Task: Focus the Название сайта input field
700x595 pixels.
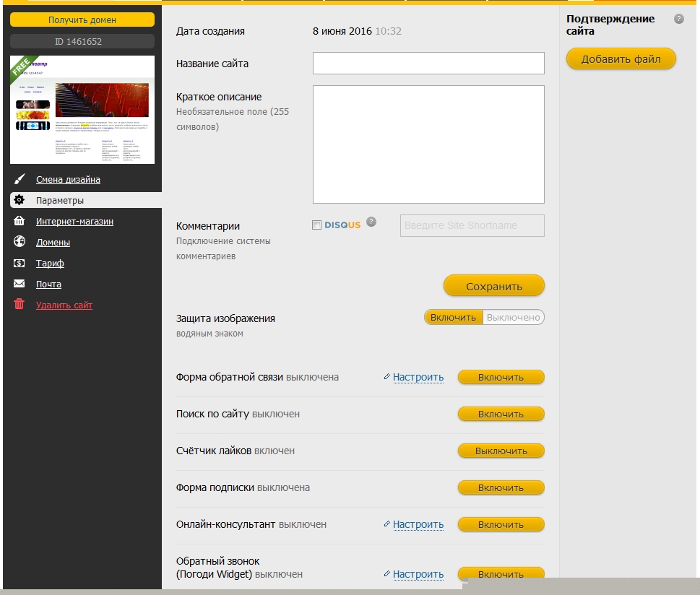Action: [x=428, y=63]
